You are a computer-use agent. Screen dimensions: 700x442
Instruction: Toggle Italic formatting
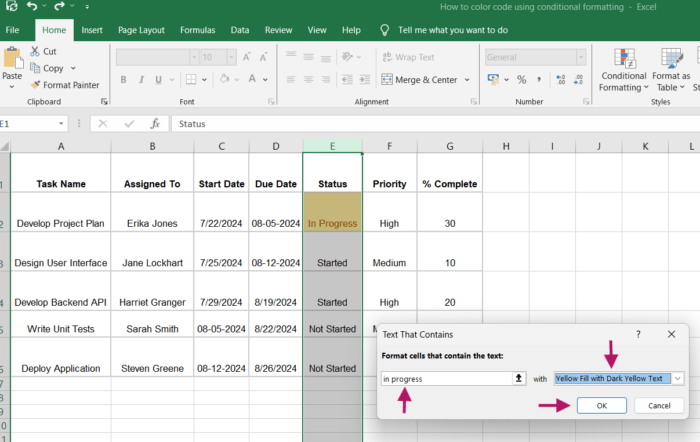coord(142,80)
